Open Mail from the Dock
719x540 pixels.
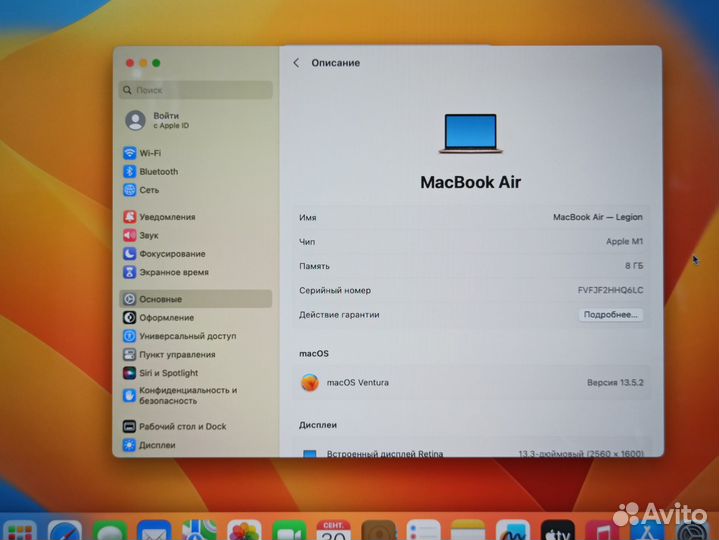pyautogui.click(x=155, y=531)
